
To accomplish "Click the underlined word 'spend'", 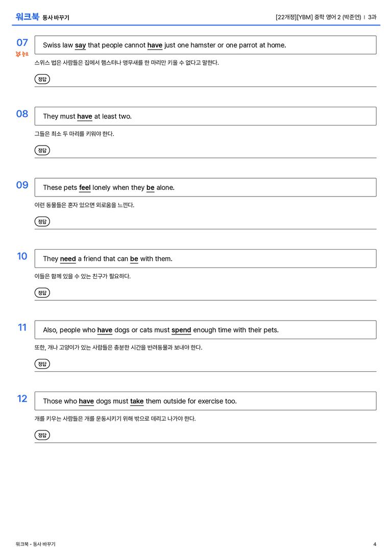I will 181,330.
